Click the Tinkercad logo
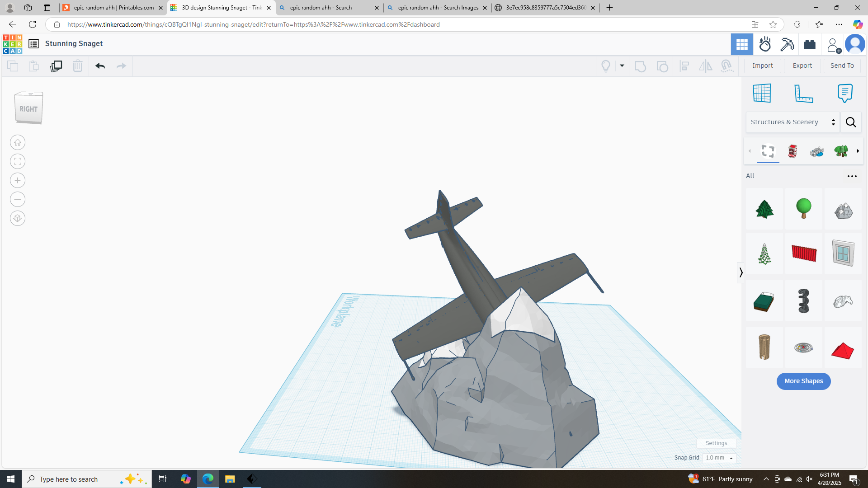868x488 pixels. click(x=12, y=44)
